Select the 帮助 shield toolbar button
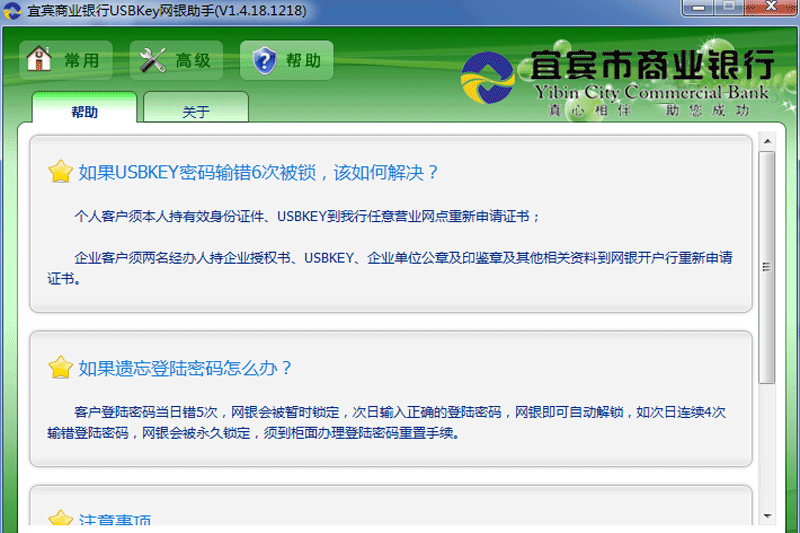The width and height of the screenshot is (800, 533). [287, 60]
